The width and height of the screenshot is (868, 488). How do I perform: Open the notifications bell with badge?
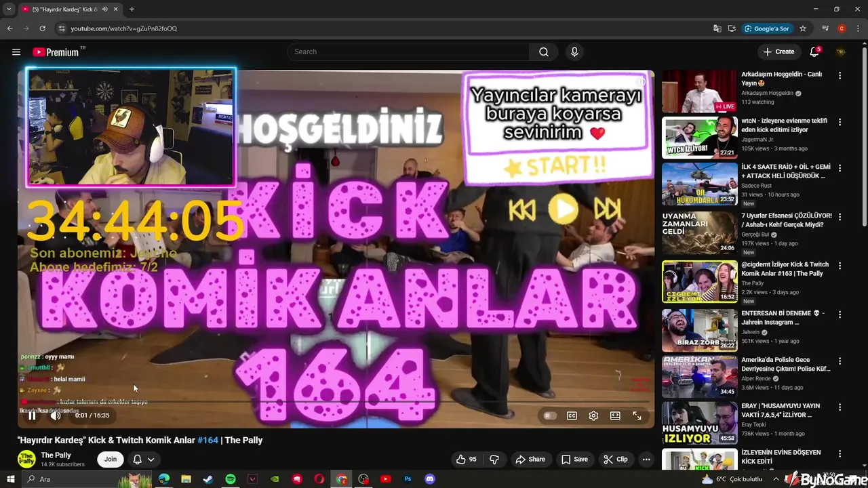click(815, 52)
